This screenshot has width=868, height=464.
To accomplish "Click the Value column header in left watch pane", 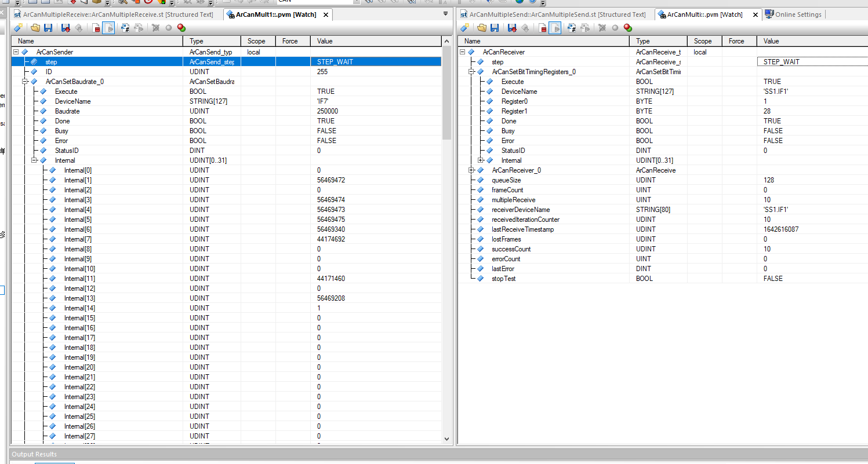I will pos(376,41).
